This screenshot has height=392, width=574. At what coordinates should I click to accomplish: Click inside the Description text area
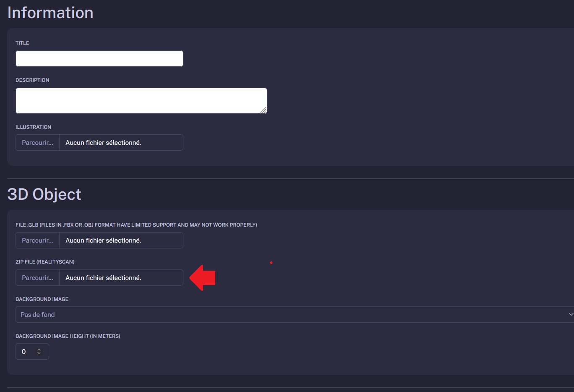tap(141, 101)
